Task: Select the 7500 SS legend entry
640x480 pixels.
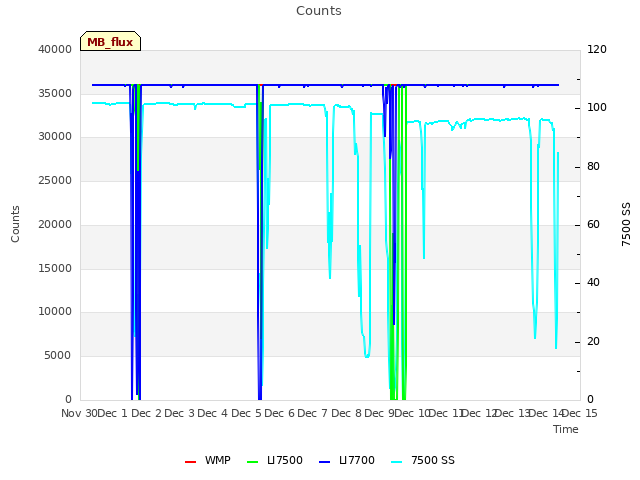Action: [x=423, y=460]
